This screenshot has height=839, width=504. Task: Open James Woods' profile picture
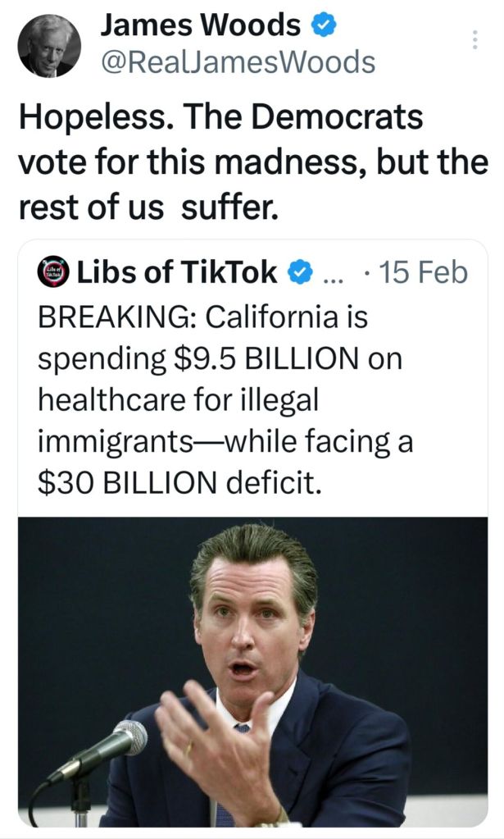pyautogui.click(x=49, y=46)
